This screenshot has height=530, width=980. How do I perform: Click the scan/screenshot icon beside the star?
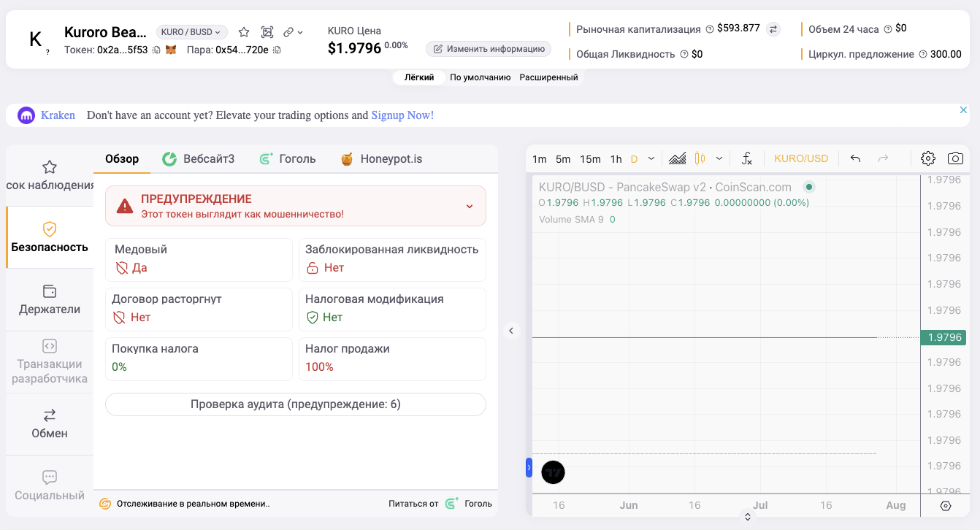pyautogui.click(x=267, y=32)
